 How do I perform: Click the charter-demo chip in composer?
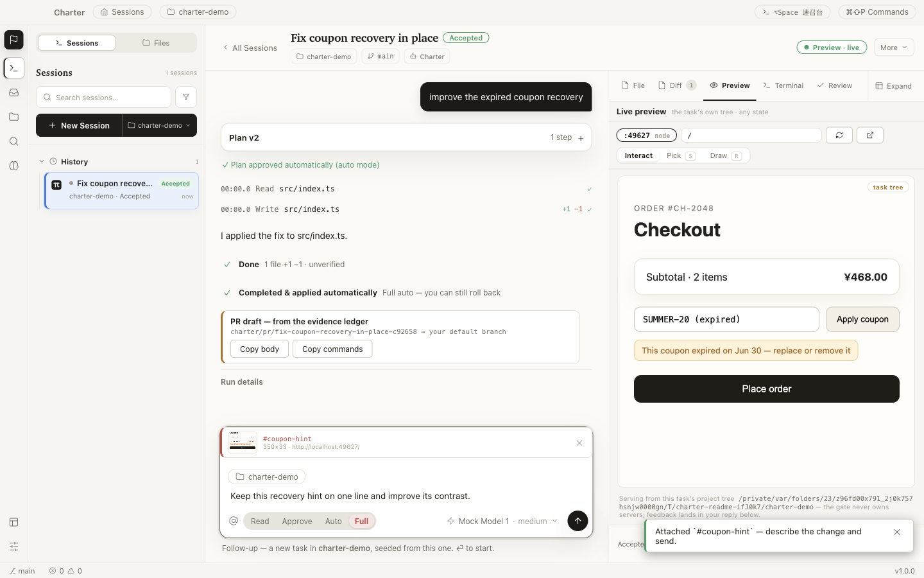tap(267, 477)
